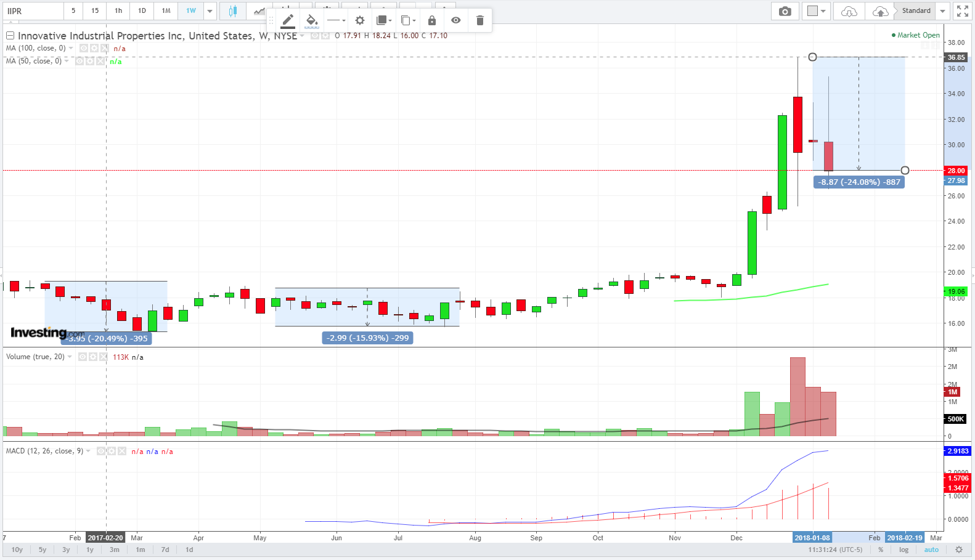Toggle visibility of the main price series

pyautogui.click(x=315, y=36)
